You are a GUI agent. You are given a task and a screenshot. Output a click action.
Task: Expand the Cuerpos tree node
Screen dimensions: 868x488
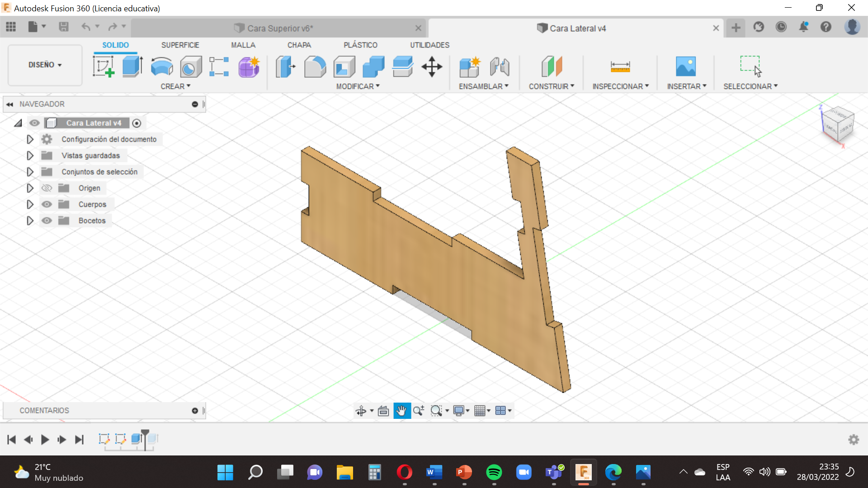click(30, 204)
